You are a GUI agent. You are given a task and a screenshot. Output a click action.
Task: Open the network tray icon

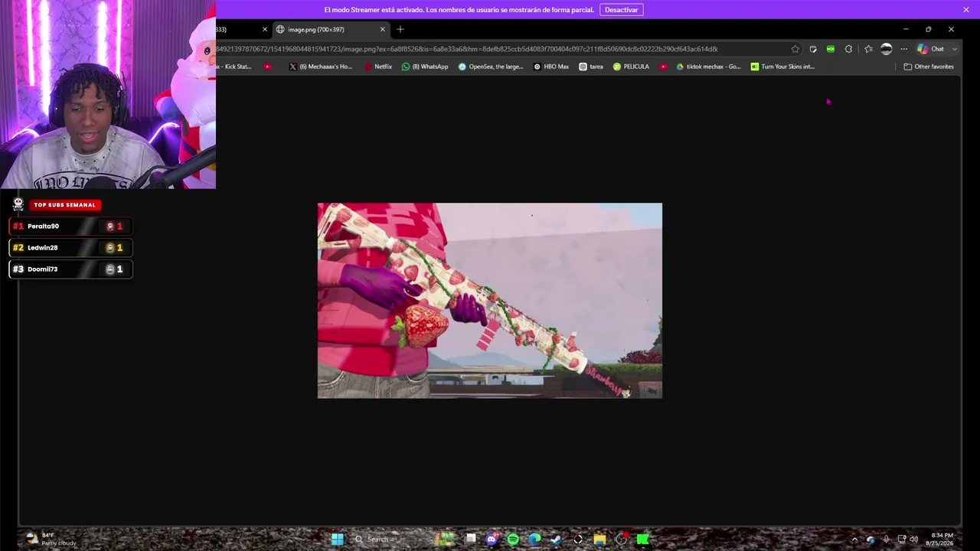[902, 540]
